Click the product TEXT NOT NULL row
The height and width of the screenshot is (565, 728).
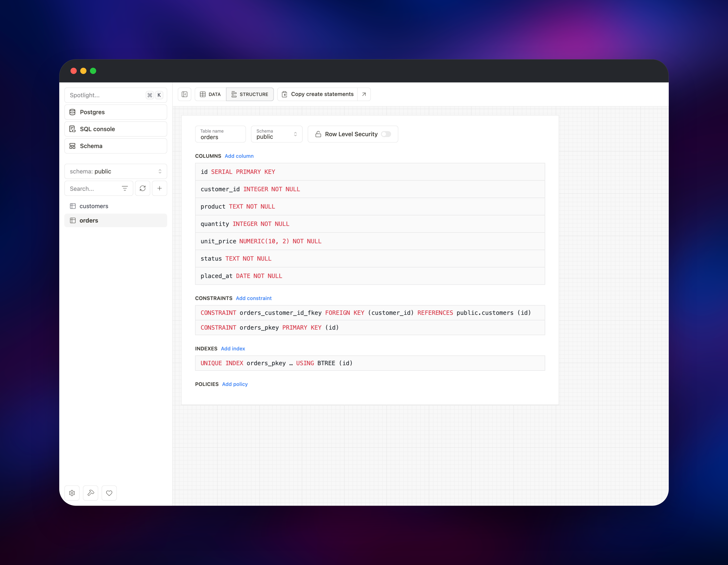coord(370,206)
